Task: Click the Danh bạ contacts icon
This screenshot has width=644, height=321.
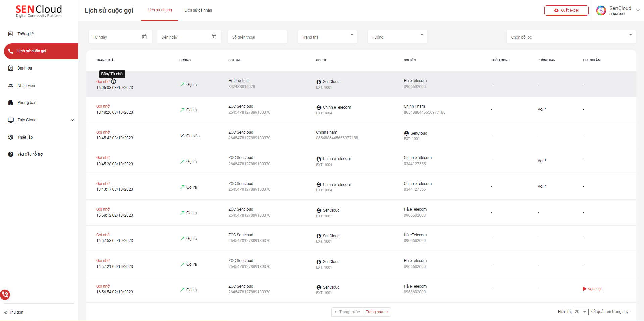Action: pos(11,68)
